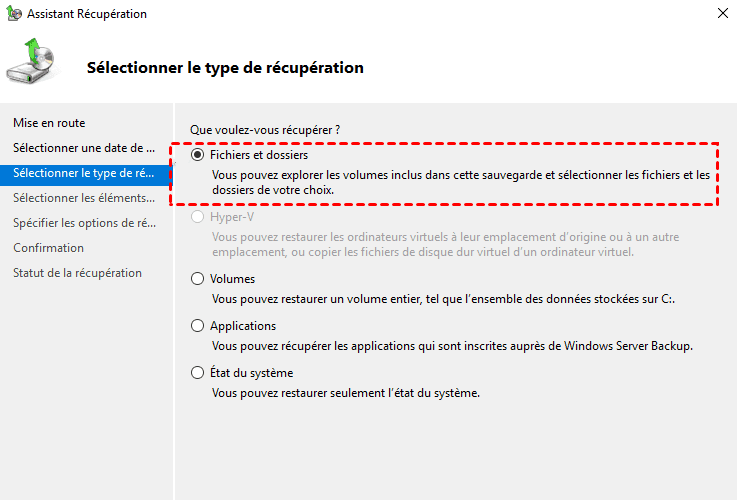Click the Volumes option label
The image size is (737, 500).
pos(232,279)
